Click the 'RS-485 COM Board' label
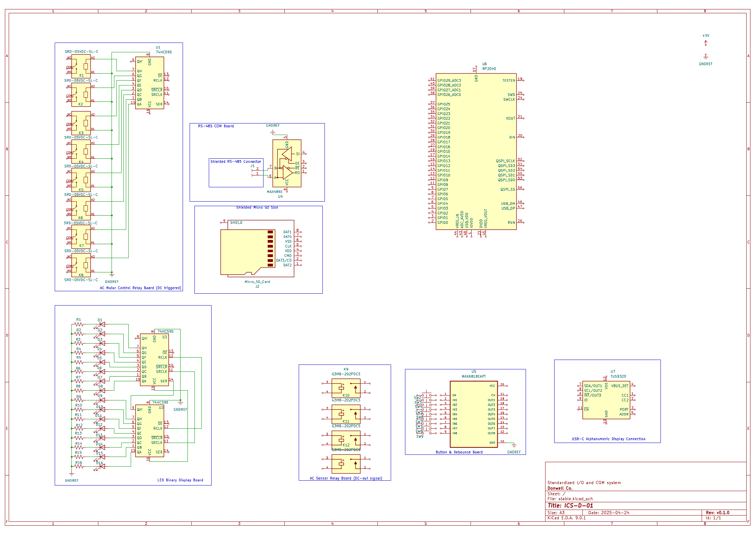This screenshot has height=534, width=756. click(x=216, y=126)
